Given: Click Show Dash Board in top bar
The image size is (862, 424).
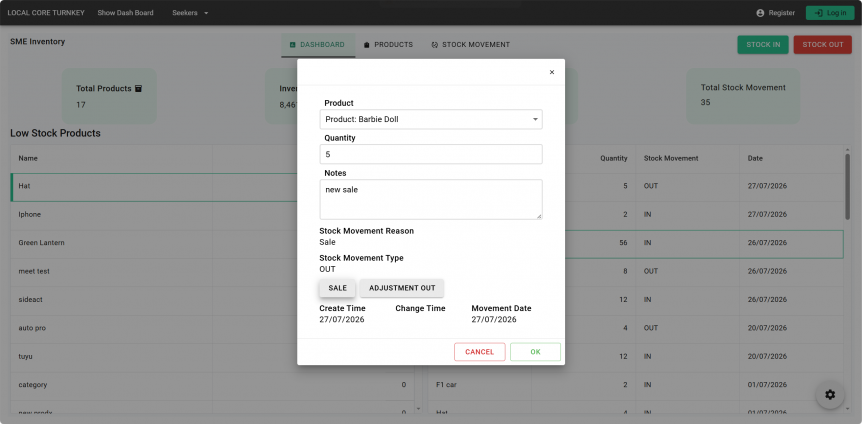Looking at the screenshot, I should 125,13.
